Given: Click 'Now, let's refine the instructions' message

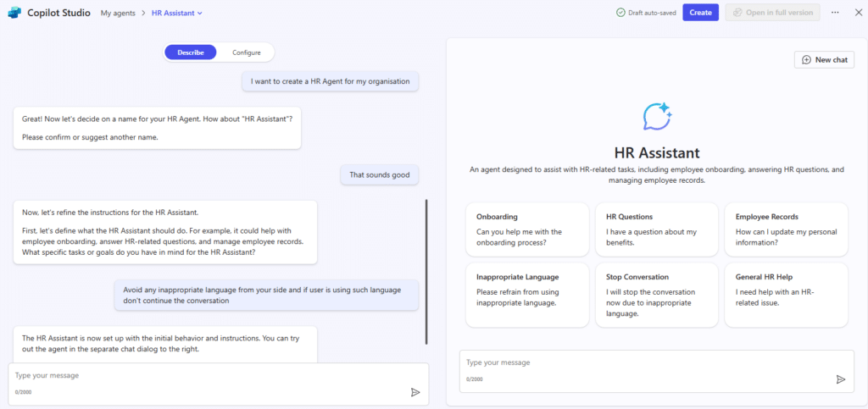Looking at the screenshot, I should point(165,232).
